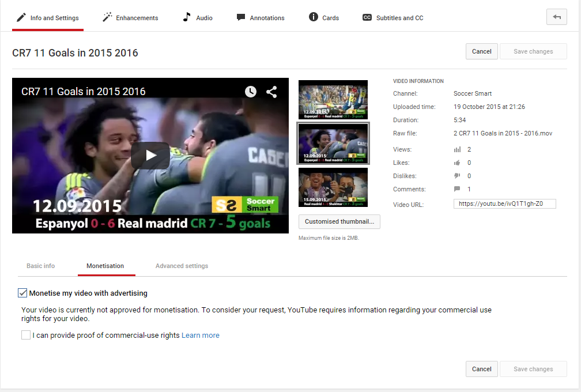This screenshot has width=581, height=392.
Task: Click the Soccer Smart channel name
Action: click(473, 94)
